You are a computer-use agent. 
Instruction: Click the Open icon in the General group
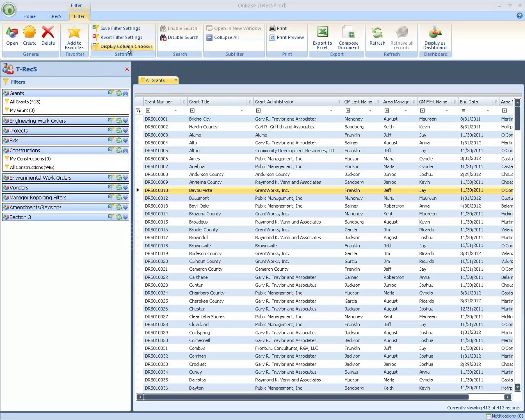[x=12, y=36]
